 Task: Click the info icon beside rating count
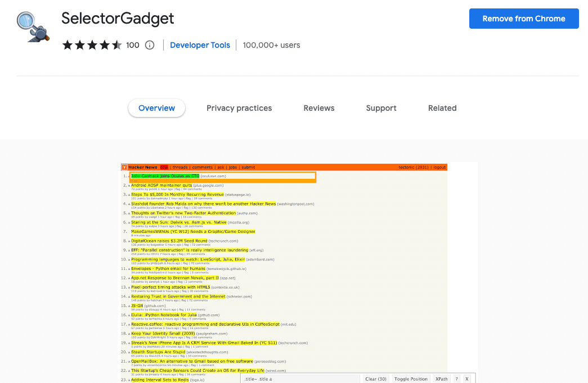(150, 45)
